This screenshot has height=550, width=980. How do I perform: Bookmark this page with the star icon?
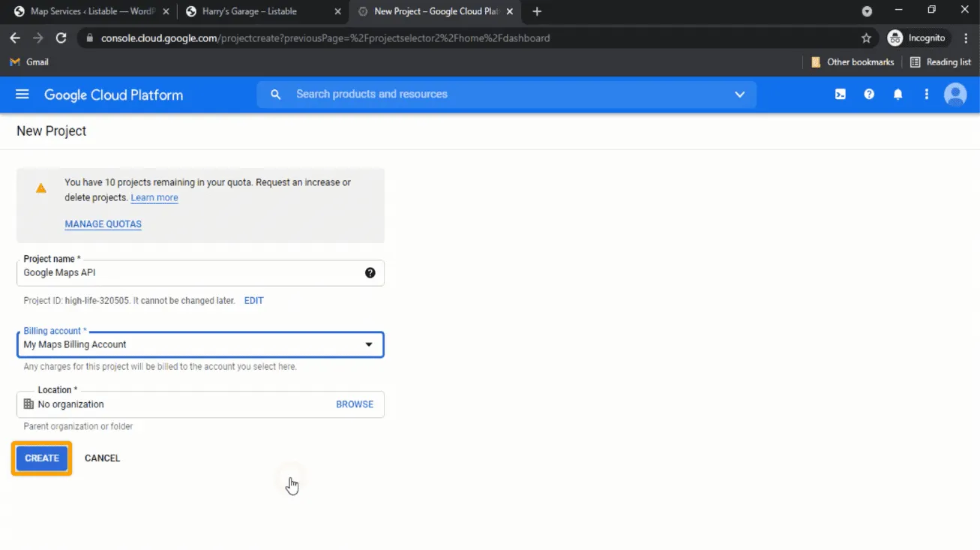(866, 38)
